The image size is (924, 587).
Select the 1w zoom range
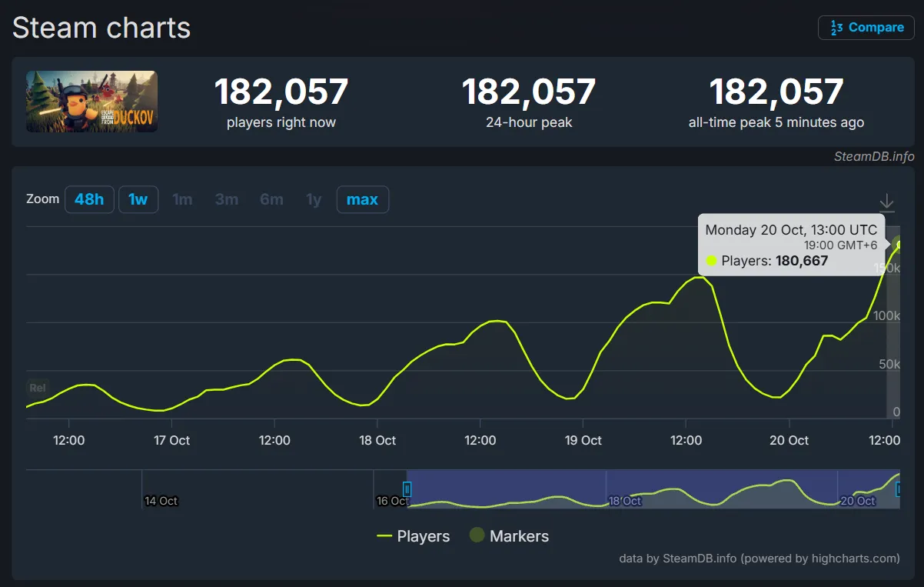pos(138,199)
